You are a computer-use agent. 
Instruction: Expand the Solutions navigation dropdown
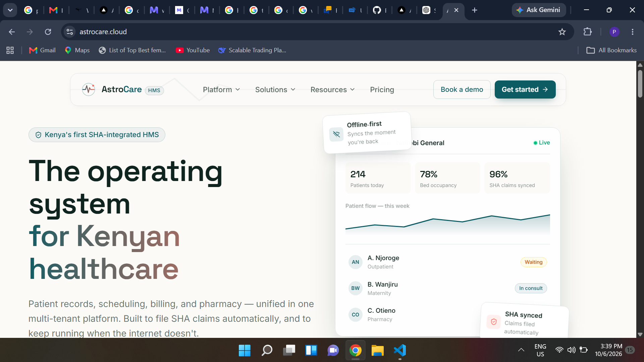pyautogui.click(x=275, y=89)
